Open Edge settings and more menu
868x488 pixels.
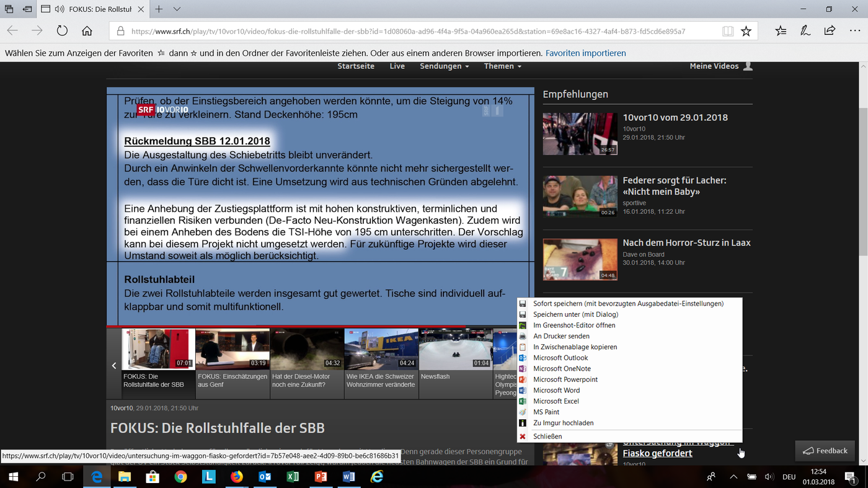click(854, 31)
